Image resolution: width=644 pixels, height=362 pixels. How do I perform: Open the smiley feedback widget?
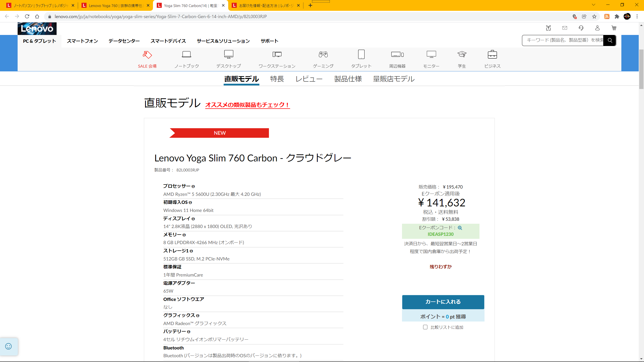pyautogui.click(x=9, y=346)
